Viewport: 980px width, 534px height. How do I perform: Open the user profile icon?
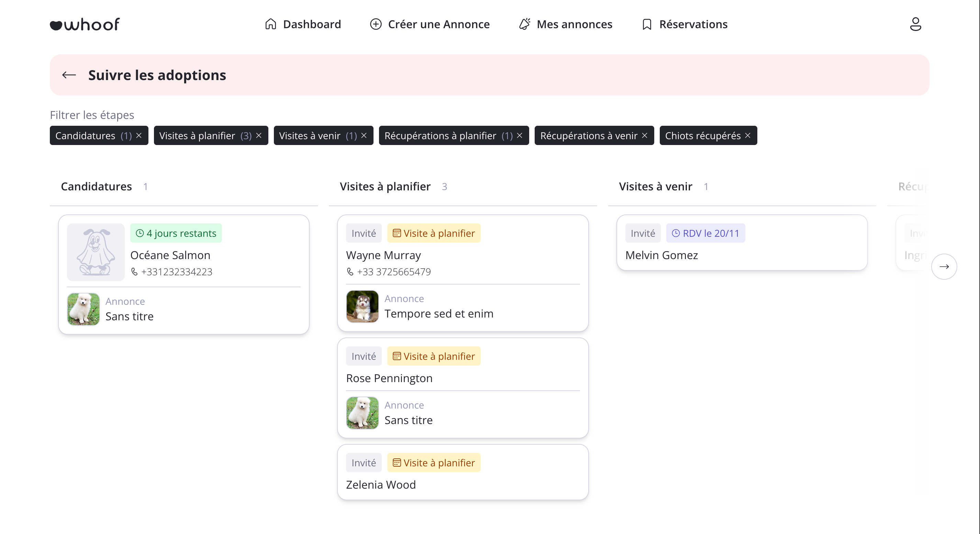(x=915, y=24)
